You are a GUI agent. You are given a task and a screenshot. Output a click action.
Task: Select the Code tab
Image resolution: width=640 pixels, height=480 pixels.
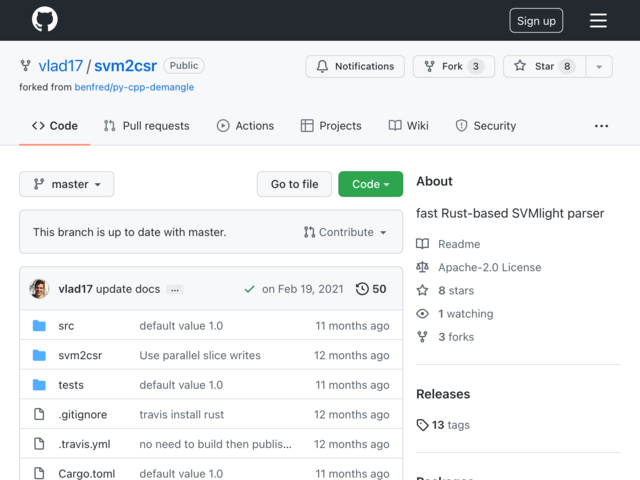[x=55, y=126]
